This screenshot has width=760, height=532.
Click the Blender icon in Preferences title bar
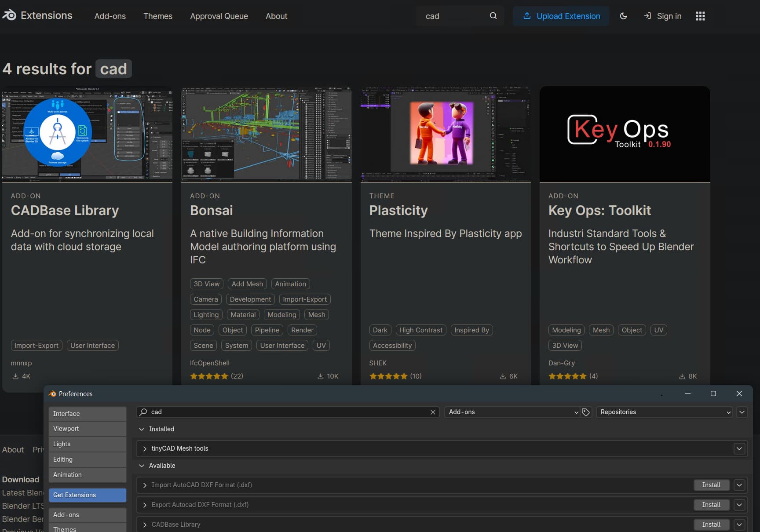coord(53,394)
